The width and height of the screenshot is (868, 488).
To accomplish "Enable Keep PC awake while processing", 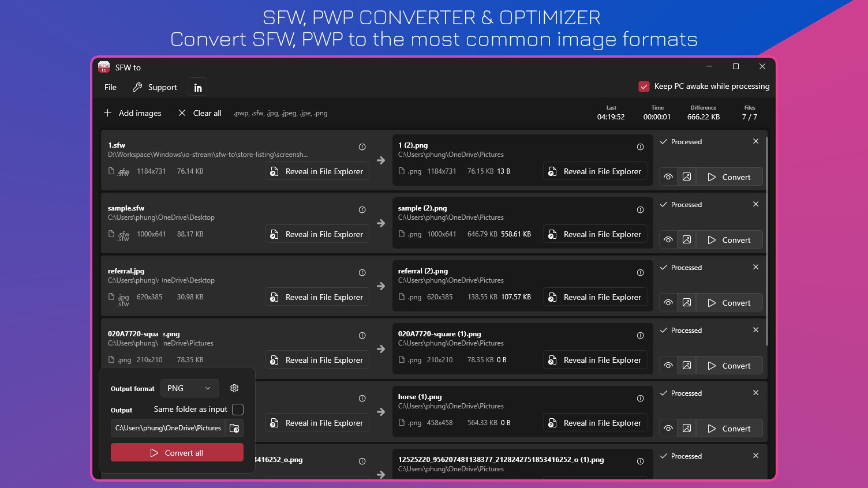I will [644, 86].
